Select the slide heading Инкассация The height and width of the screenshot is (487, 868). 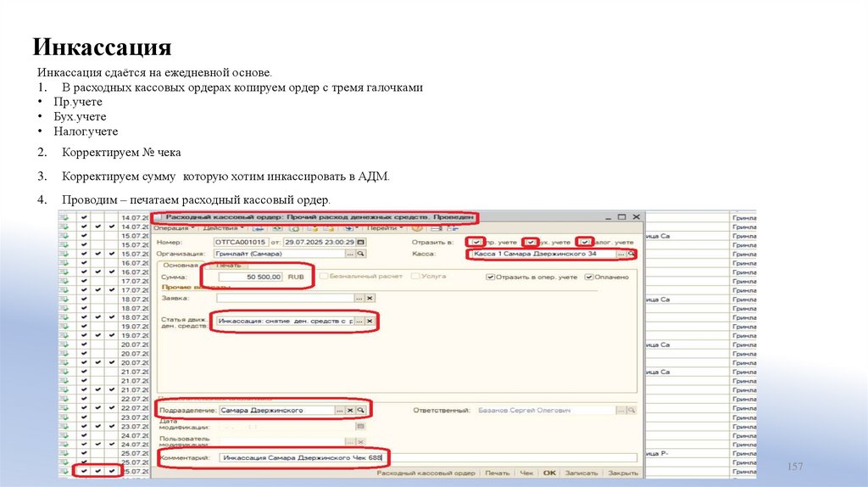coord(102,47)
